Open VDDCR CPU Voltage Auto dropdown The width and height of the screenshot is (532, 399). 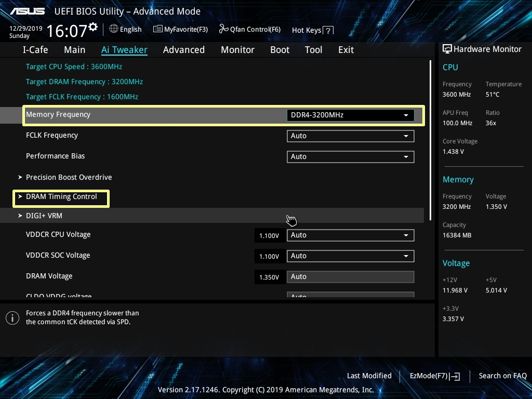pos(351,235)
